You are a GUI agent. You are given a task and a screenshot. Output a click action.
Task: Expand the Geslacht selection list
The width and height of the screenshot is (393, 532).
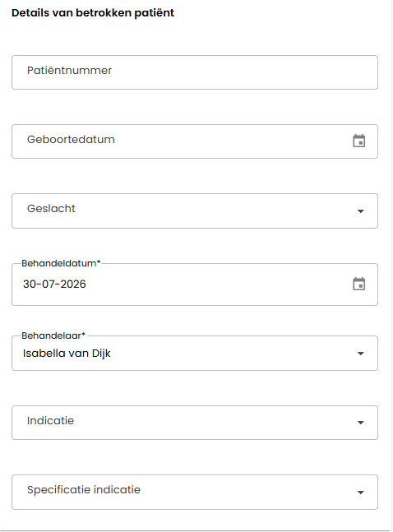pos(195,210)
